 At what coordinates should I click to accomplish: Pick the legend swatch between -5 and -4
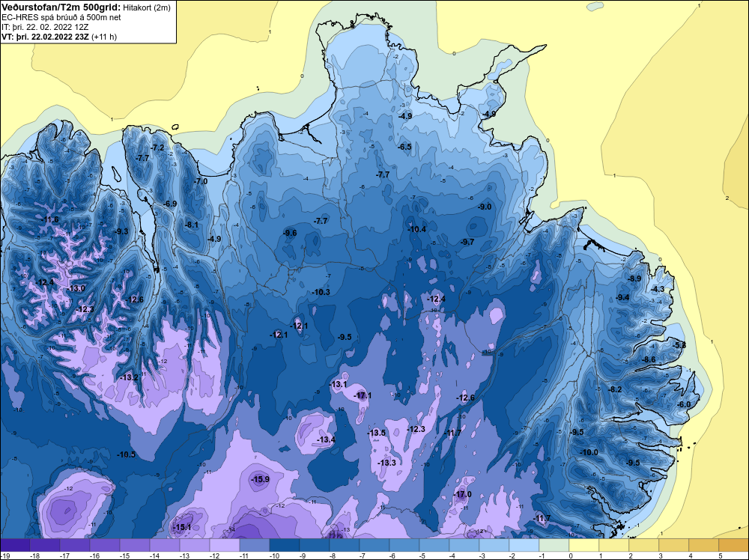point(434,545)
